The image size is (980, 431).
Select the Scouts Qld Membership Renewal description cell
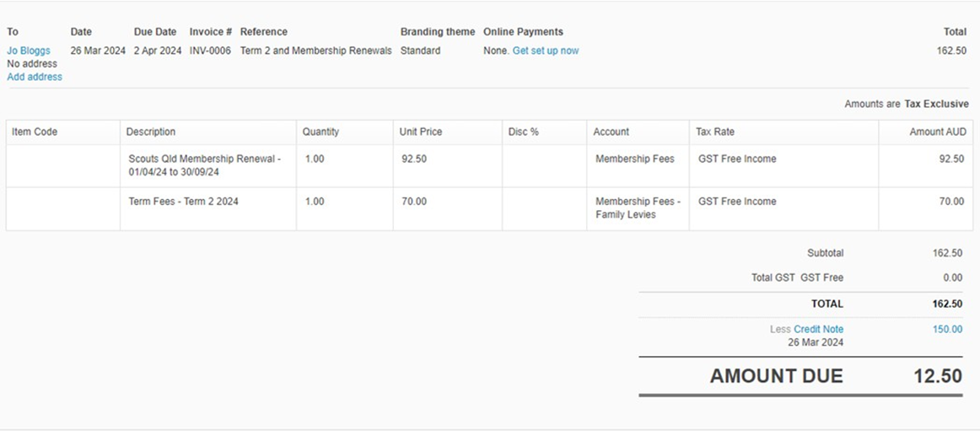tap(208, 165)
